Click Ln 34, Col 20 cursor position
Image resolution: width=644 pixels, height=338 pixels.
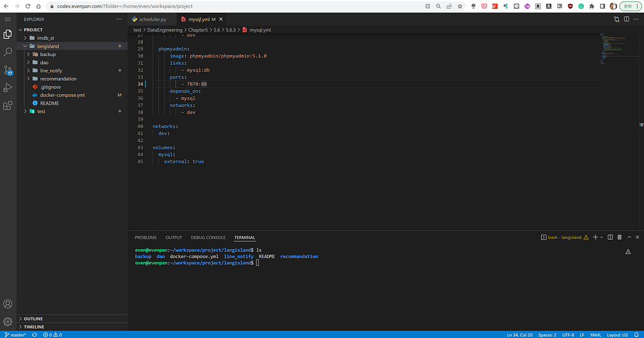[x=519, y=335]
